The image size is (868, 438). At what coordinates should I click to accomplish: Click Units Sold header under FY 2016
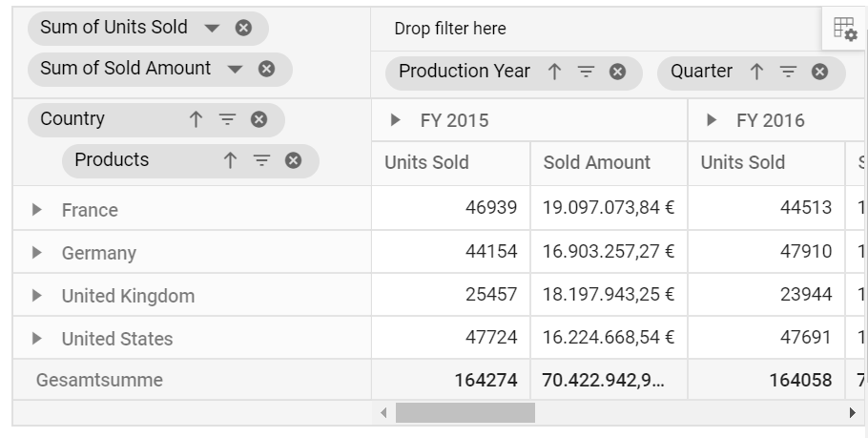pyautogui.click(x=766, y=163)
